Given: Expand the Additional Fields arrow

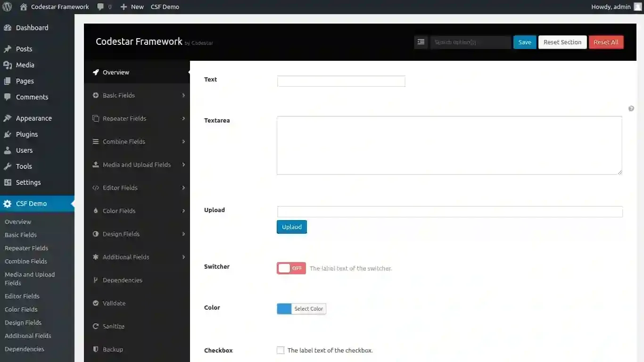Looking at the screenshot, I should [183, 257].
